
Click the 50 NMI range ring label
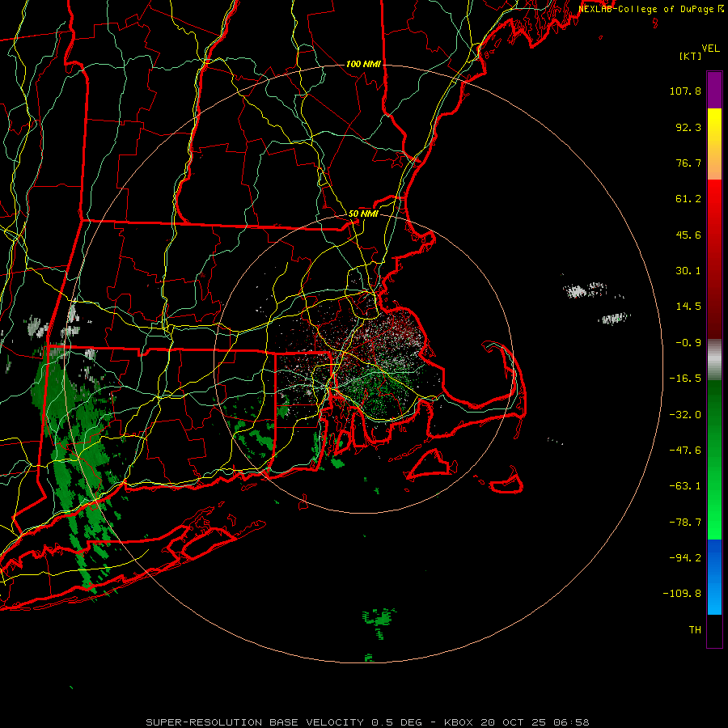pyautogui.click(x=363, y=214)
